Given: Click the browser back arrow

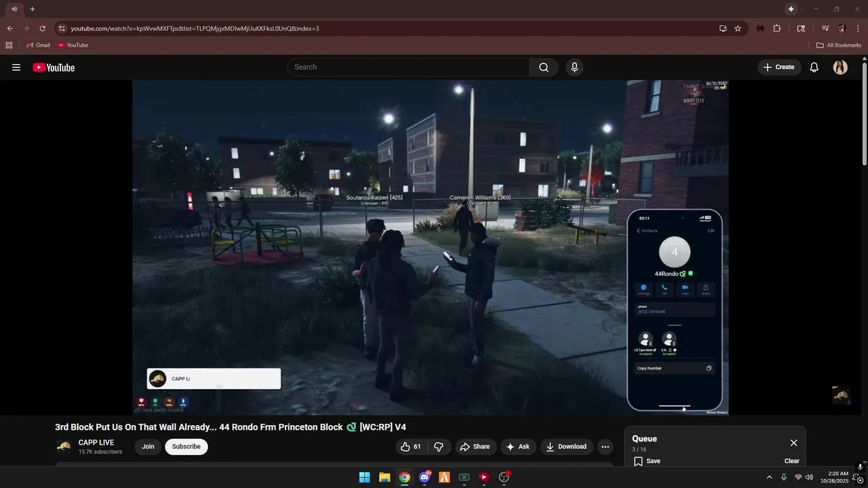Looking at the screenshot, I should (9, 28).
